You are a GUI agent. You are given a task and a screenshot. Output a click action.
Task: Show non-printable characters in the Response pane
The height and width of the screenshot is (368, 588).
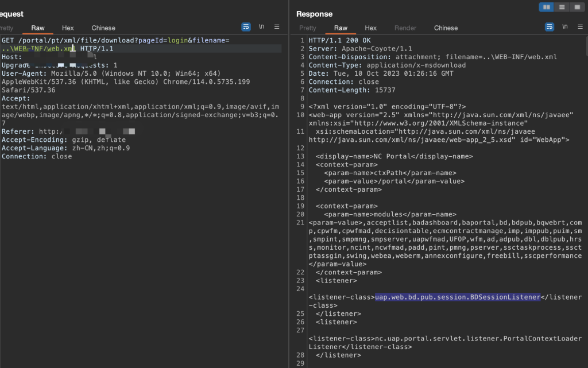pyautogui.click(x=565, y=27)
